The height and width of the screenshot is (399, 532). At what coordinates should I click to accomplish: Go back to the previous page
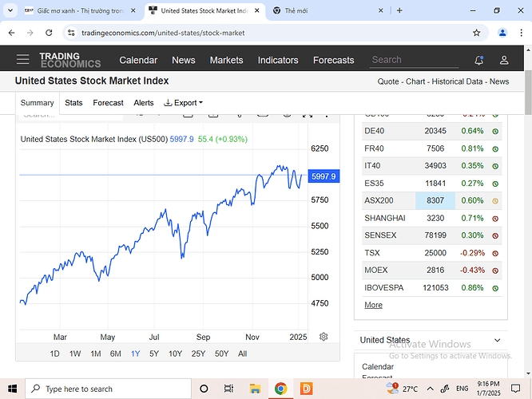point(11,33)
